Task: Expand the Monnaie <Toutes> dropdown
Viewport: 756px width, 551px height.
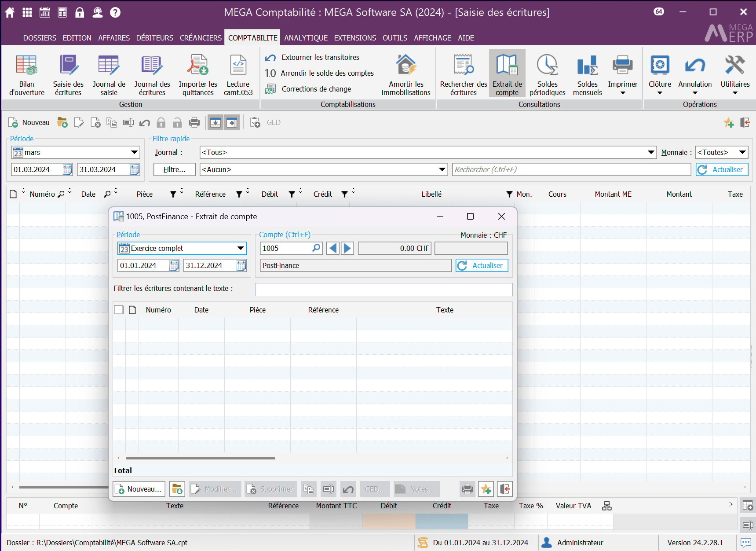Action: (742, 152)
